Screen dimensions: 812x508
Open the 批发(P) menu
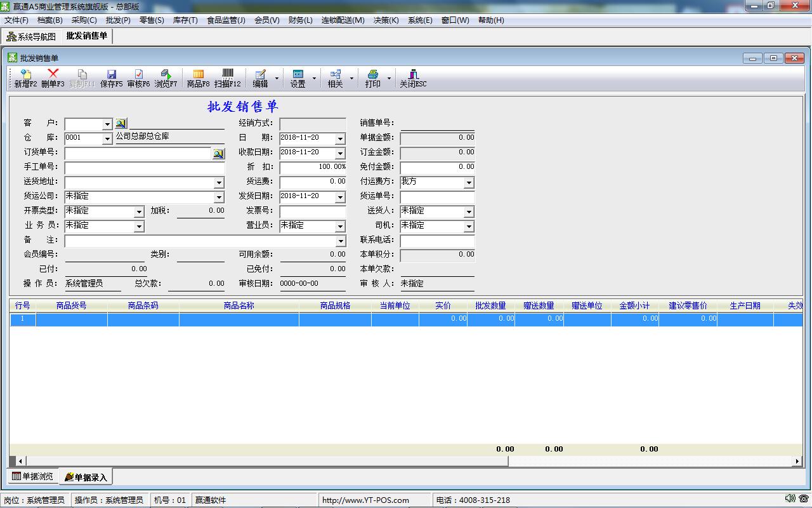coord(118,20)
